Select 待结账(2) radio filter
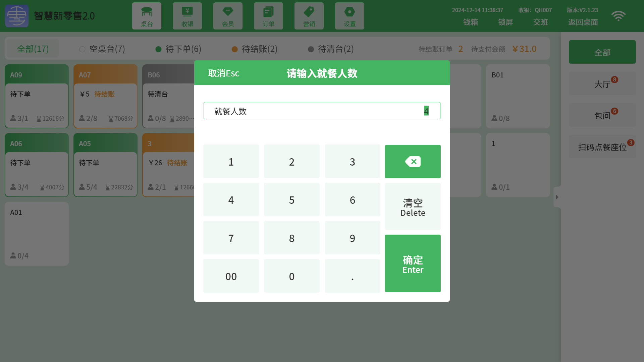Viewport: 644px width, 362px height. pyautogui.click(x=257, y=49)
